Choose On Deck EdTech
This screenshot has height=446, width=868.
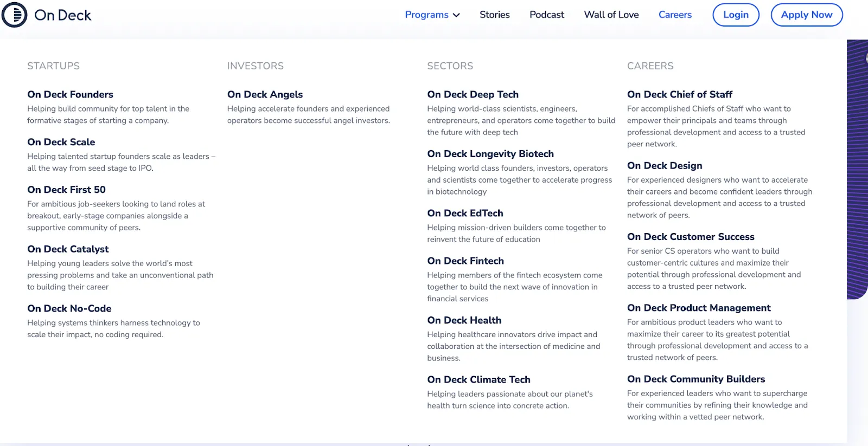click(465, 213)
